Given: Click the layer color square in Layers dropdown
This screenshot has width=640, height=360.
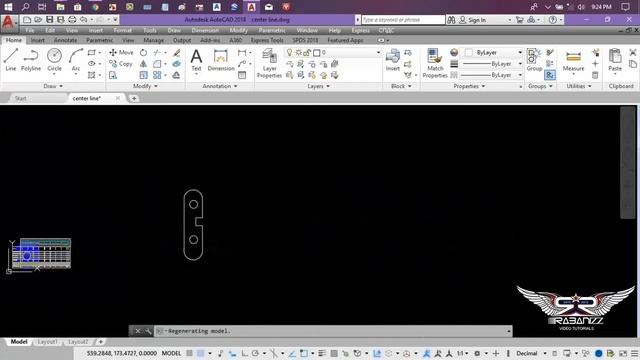Looking at the screenshot, I should coord(316,53).
